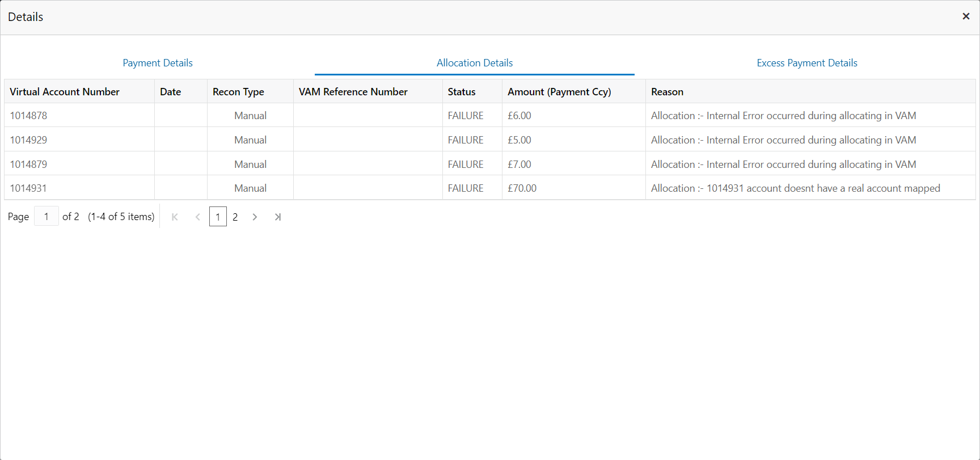Jump to last page icon

[277, 217]
